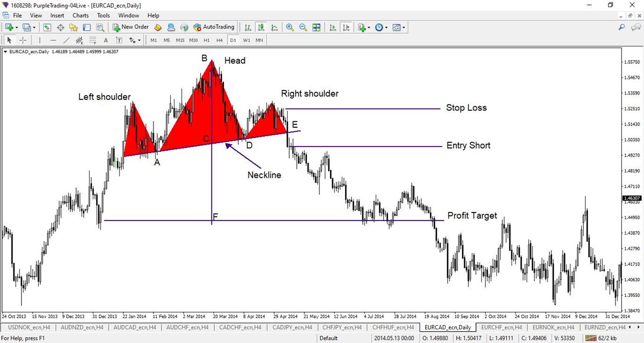Toggle the Terminal window icon
The image size is (644, 343).
click(x=86, y=27)
